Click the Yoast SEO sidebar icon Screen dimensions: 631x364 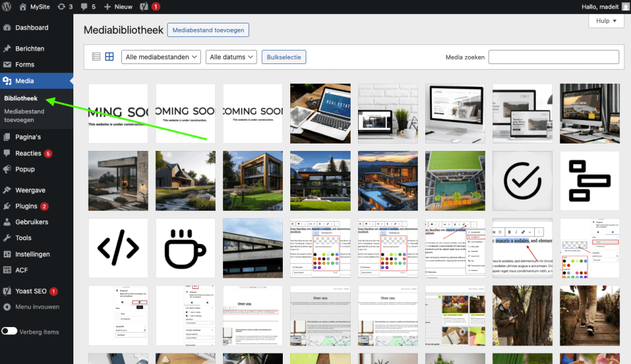pyautogui.click(x=7, y=291)
